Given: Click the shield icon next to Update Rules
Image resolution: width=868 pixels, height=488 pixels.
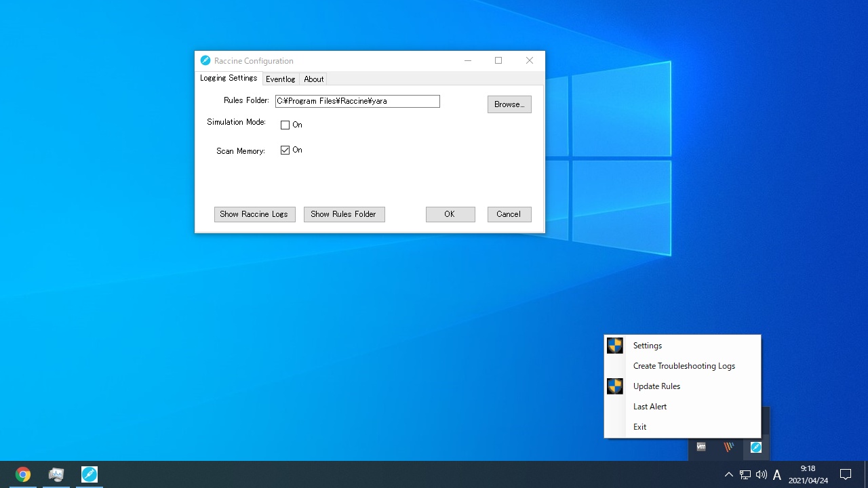Looking at the screenshot, I should click(615, 386).
